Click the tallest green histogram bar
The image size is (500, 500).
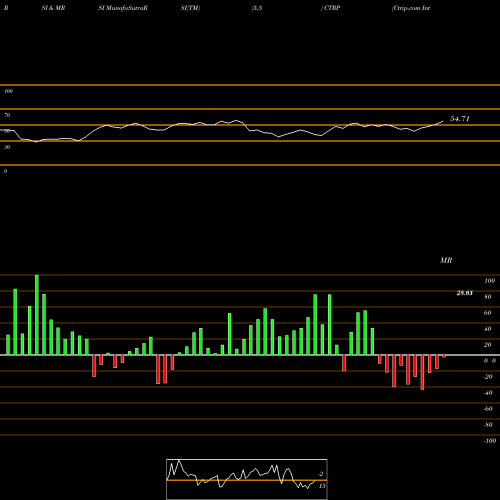(x=37, y=315)
